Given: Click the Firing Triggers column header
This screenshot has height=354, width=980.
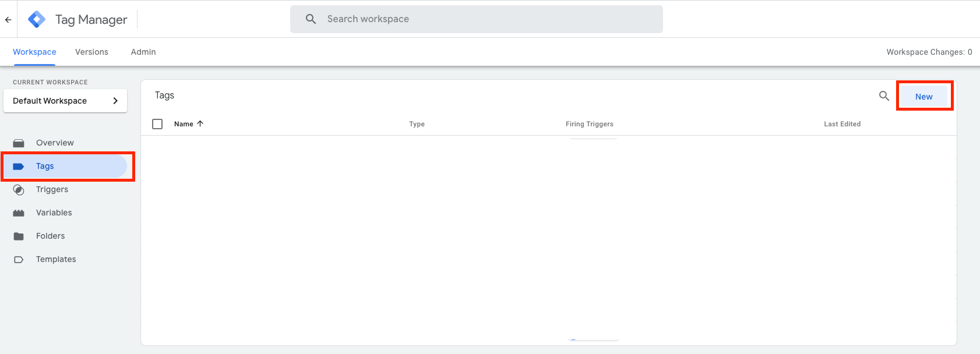Looking at the screenshot, I should tap(589, 124).
